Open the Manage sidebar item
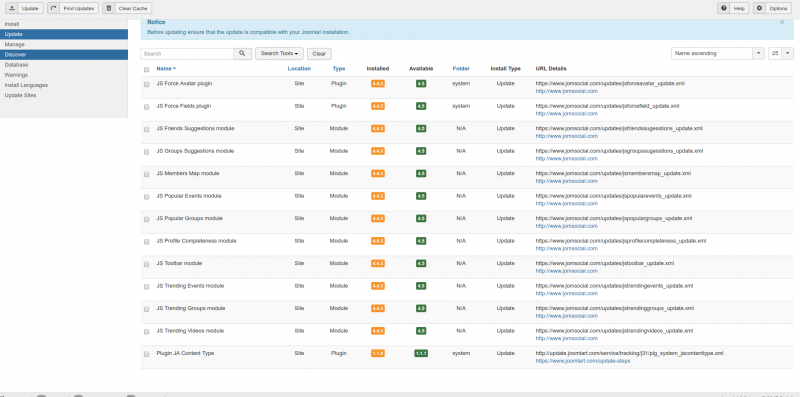Viewport: 800px width, 397px height. coord(64,44)
